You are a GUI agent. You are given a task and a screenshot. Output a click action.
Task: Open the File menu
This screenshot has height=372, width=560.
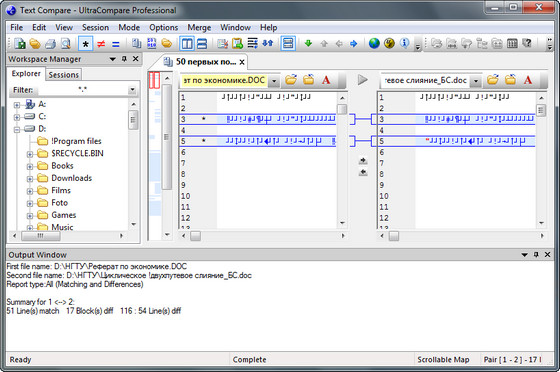[x=16, y=27]
